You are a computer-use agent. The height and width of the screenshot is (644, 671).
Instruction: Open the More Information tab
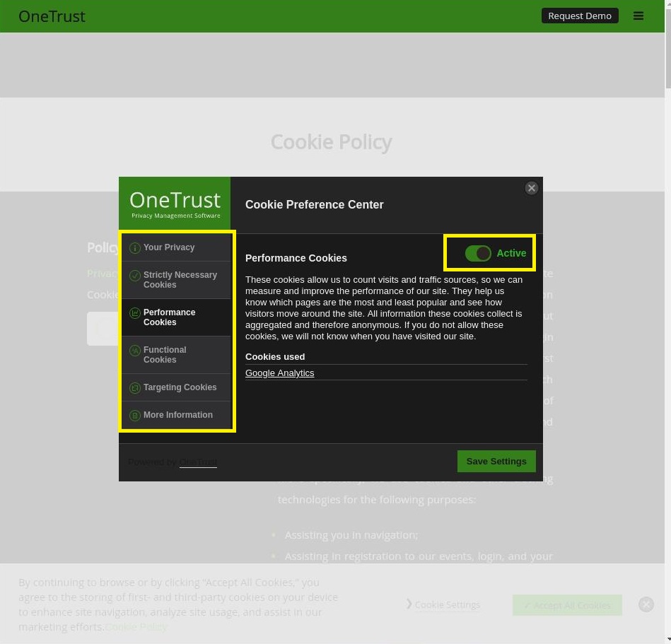176,415
